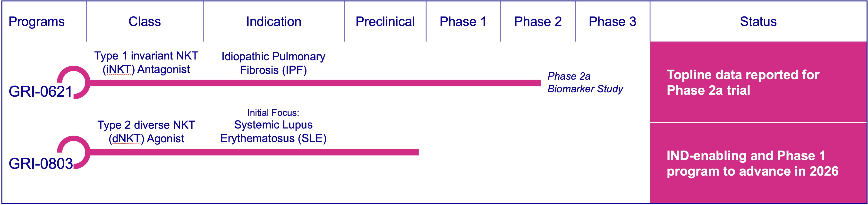This screenshot has width=868, height=205.
Task: Click the GRI-0803 program name
Action: [x=40, y=163]
